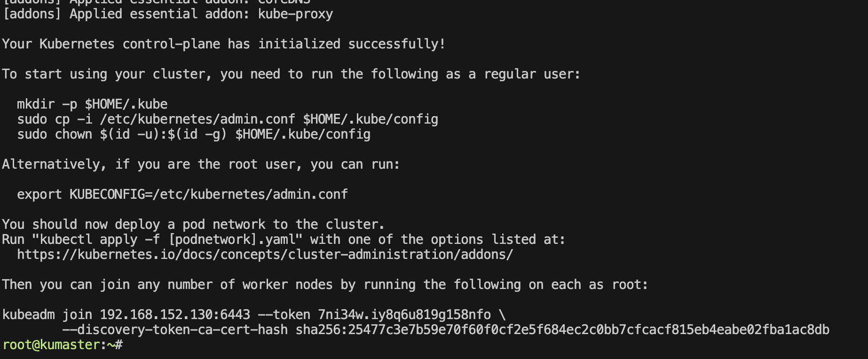
Task: Click the kubernetes.io addons documentation URL
Action: point(265,255)
